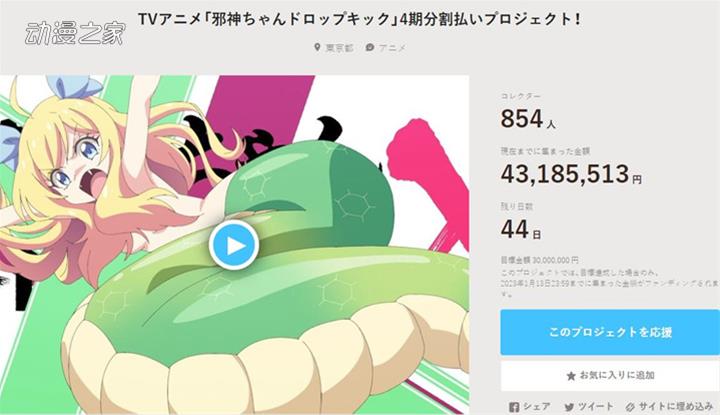Click the location pin icon
This screenshot has height=415, width=720.
317,47
